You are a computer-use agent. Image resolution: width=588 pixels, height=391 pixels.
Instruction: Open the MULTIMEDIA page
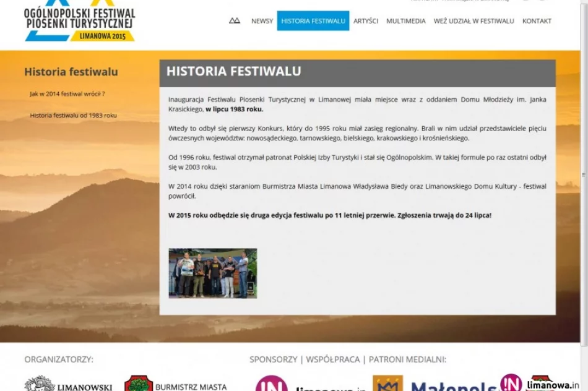point(406,20)
